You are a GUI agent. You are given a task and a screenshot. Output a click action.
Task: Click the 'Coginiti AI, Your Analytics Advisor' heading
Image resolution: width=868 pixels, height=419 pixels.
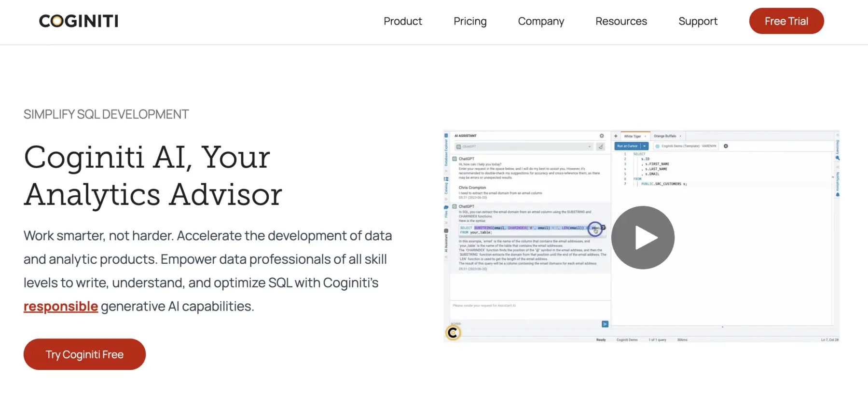tap(153, 176)
